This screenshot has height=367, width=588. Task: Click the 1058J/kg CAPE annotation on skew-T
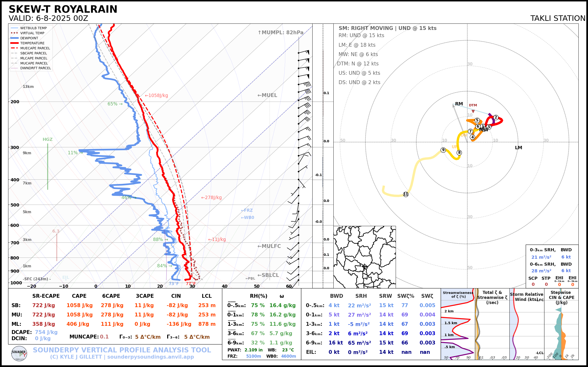click(x=156, y=96)
